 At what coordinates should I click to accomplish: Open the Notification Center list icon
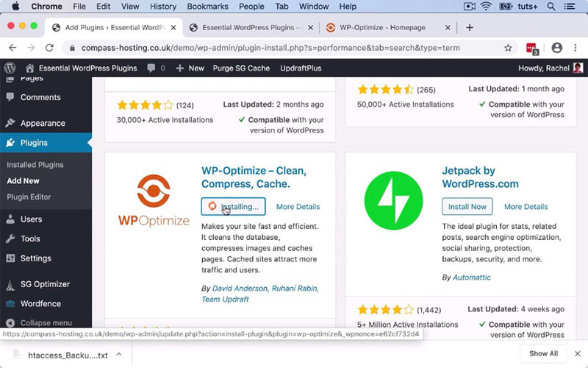[x=570, y=6]
